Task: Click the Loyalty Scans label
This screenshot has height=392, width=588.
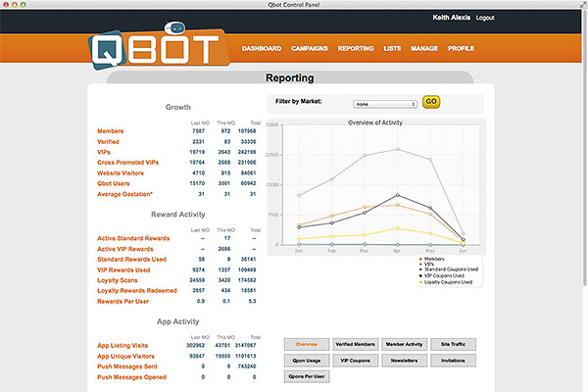Action: pyautogui.click(x=118, y=280)
